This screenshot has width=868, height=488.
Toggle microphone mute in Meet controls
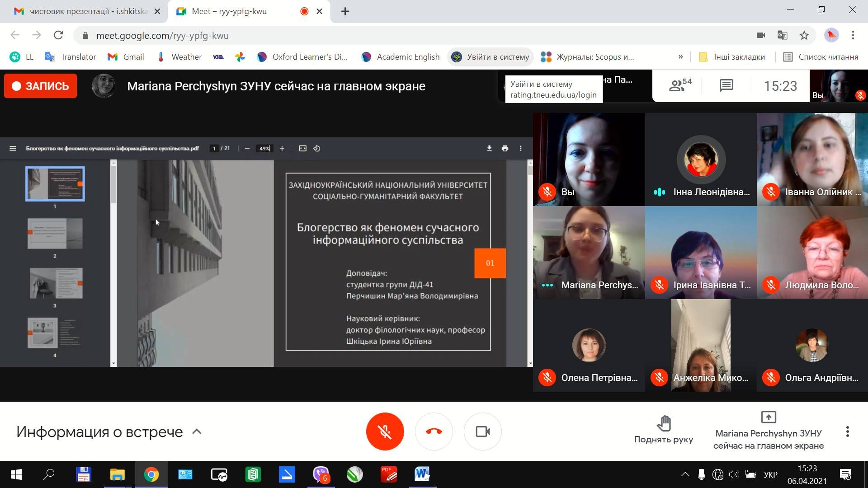coord(385,432)
